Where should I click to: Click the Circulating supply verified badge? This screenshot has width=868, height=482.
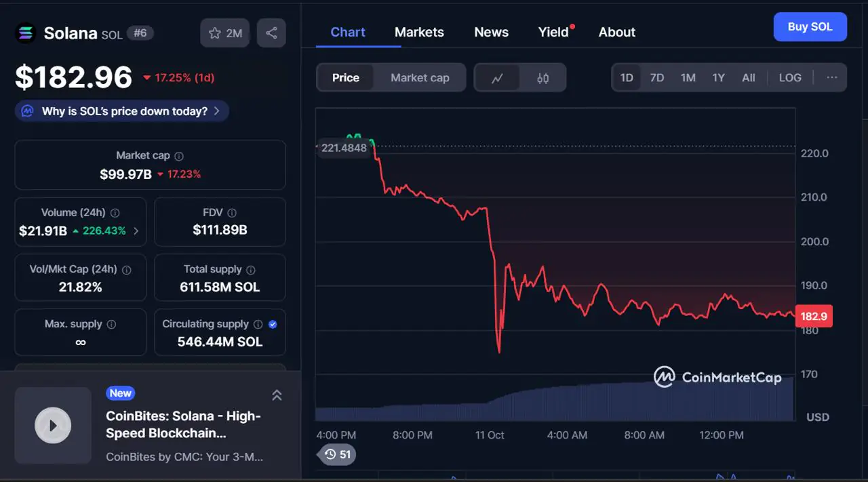click(x=273, y=325)
